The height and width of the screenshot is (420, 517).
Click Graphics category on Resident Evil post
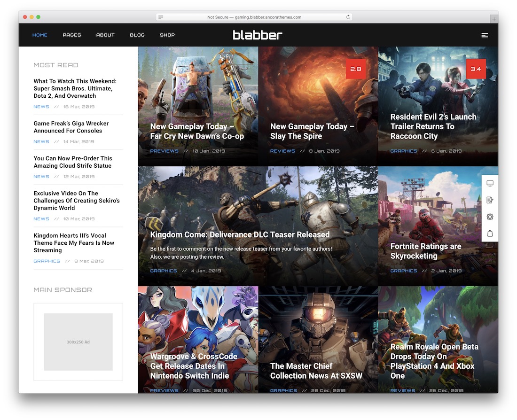pyautogui.click(x=404, y=151)
